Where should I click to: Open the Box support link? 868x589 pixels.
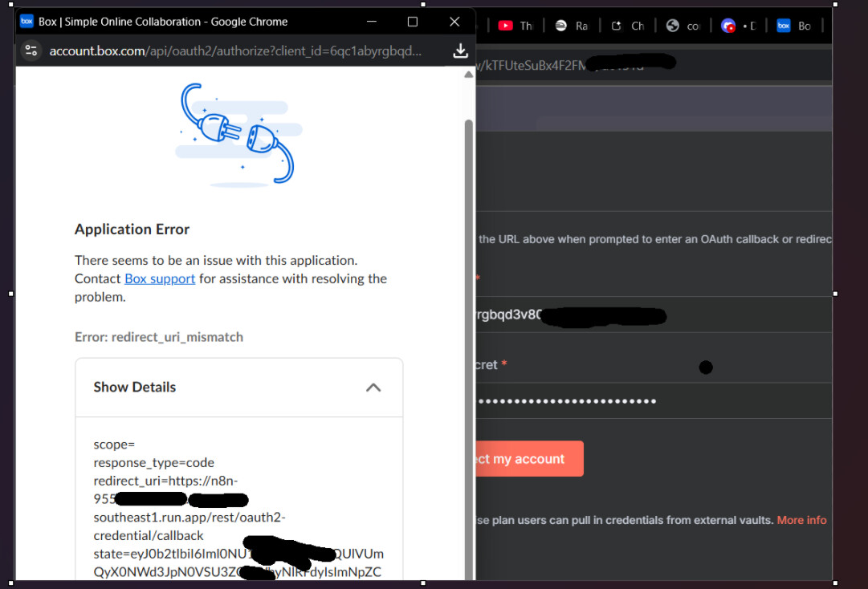tap(159, 278)
